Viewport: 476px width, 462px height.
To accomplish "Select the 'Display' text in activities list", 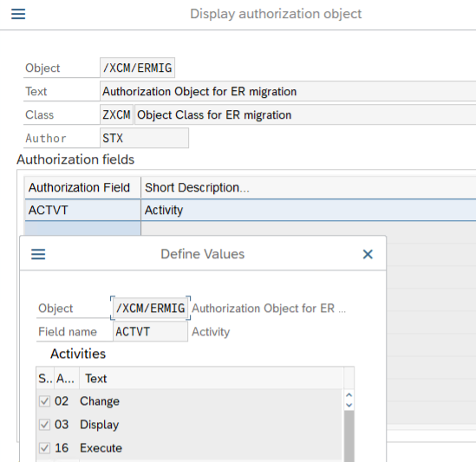I will click(99, 425).
